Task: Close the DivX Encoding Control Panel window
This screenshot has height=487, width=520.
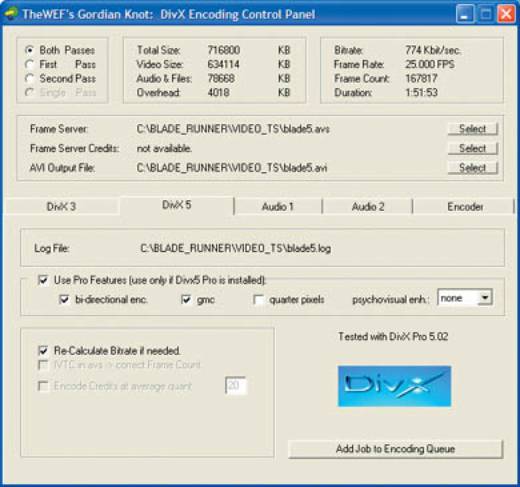Action: tap(506, 14)
